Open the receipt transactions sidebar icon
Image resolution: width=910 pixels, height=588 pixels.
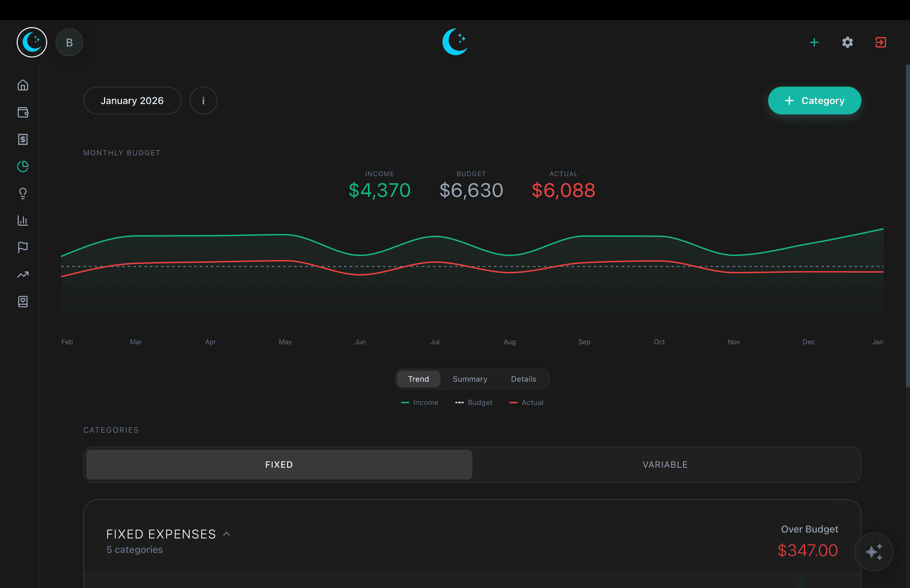pos(23,139)
